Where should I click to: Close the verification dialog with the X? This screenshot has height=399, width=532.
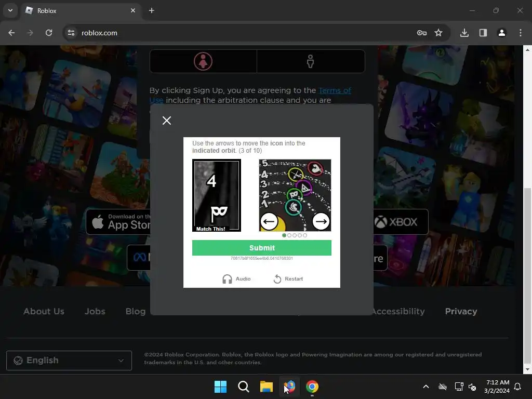pos(167,121)
